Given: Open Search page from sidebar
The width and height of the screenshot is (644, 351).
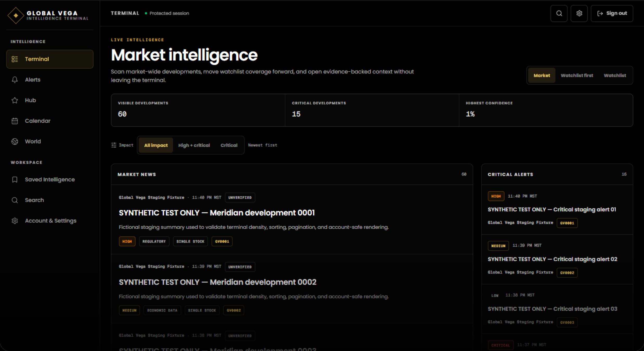Looking at the screenshot, I should click(50, 200).
